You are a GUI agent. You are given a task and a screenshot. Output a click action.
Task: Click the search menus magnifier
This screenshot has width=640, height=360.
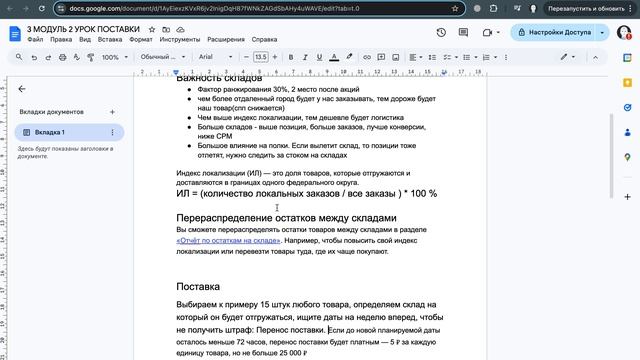[19, 57]
